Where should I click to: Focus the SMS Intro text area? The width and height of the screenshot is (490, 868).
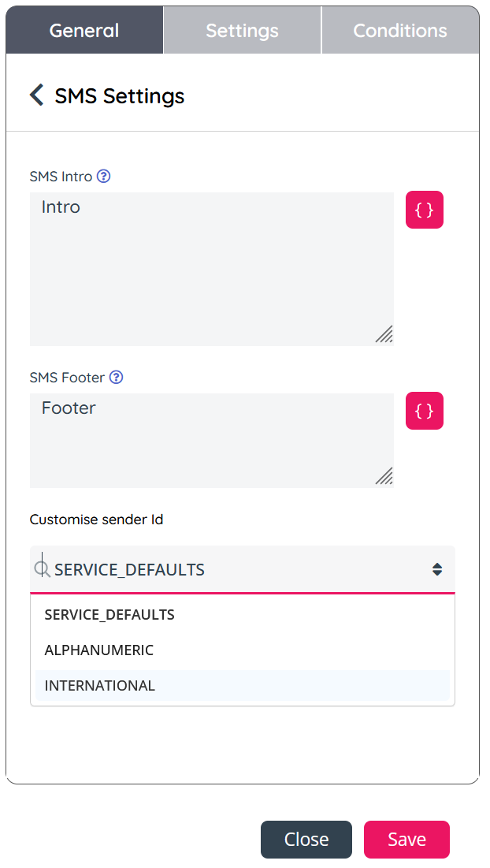point(211,268)
